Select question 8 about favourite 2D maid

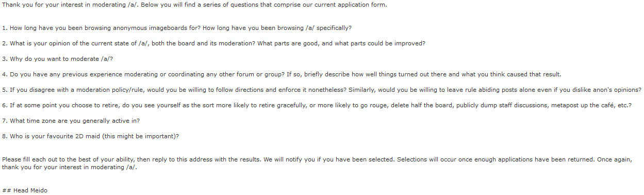(x=91, y=136)
